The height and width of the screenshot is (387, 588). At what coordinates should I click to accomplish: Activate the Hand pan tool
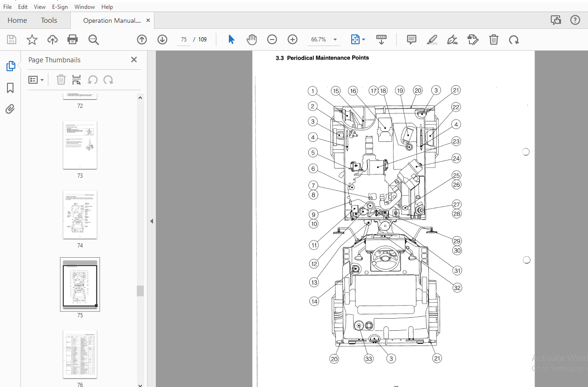tap(252, 40)
